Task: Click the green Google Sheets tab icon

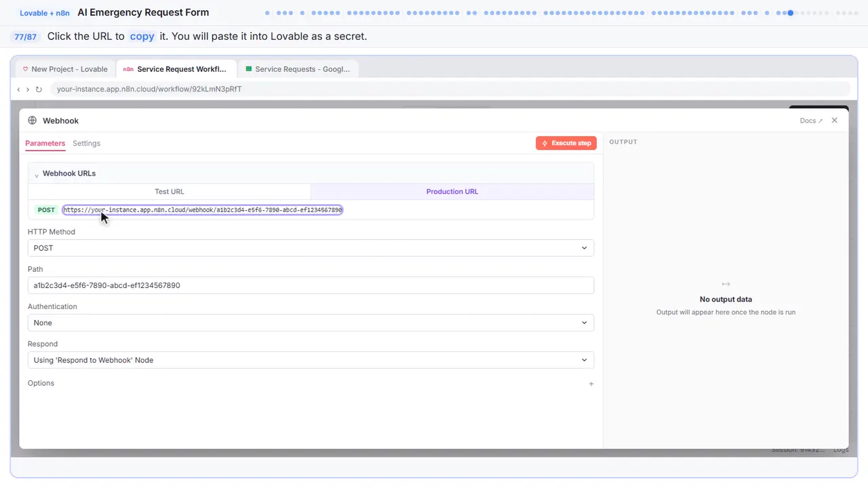Action: coord(249,69)
